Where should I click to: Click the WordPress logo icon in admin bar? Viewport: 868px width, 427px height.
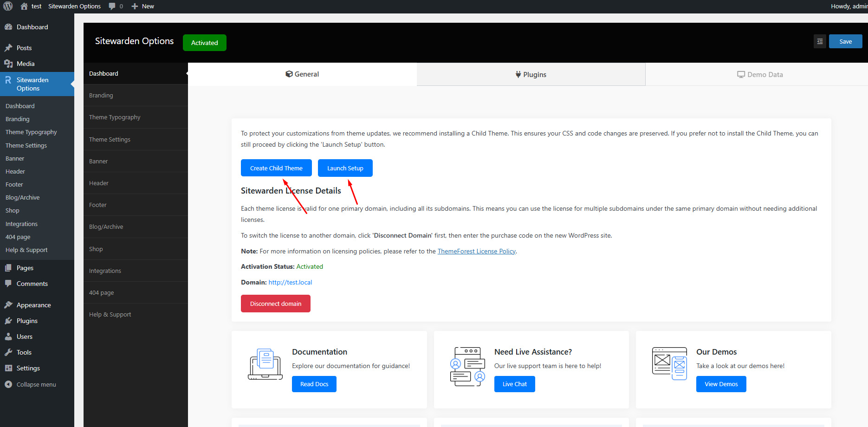(x=8, y=6)
